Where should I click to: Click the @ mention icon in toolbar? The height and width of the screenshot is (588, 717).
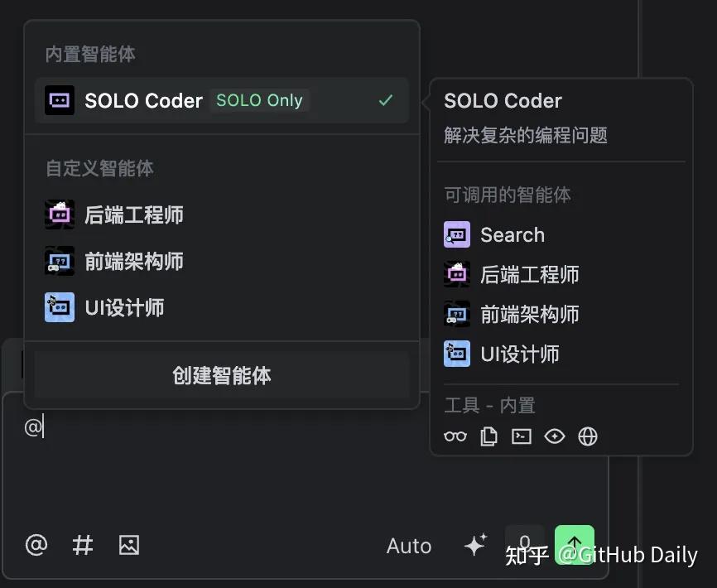36,545
